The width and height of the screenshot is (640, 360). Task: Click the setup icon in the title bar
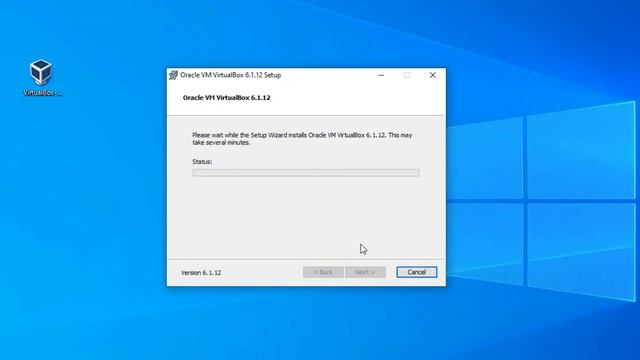[x=173, y=75]
